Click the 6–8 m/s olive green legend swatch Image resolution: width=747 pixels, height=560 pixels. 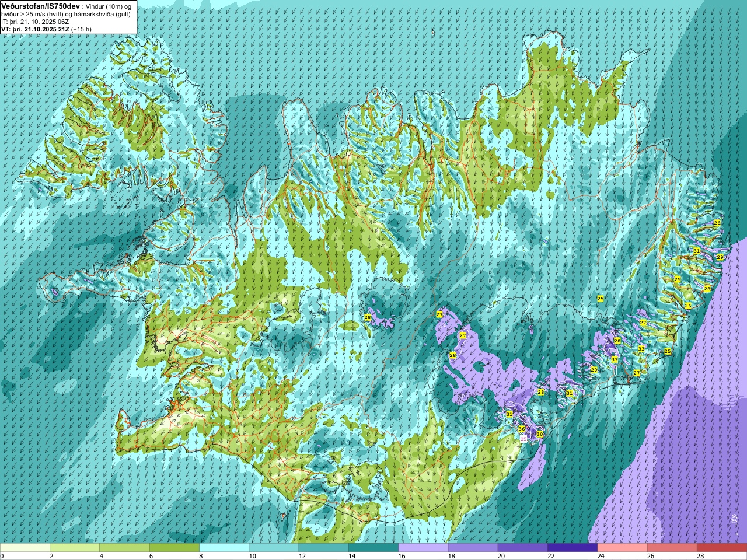point(174,548)
